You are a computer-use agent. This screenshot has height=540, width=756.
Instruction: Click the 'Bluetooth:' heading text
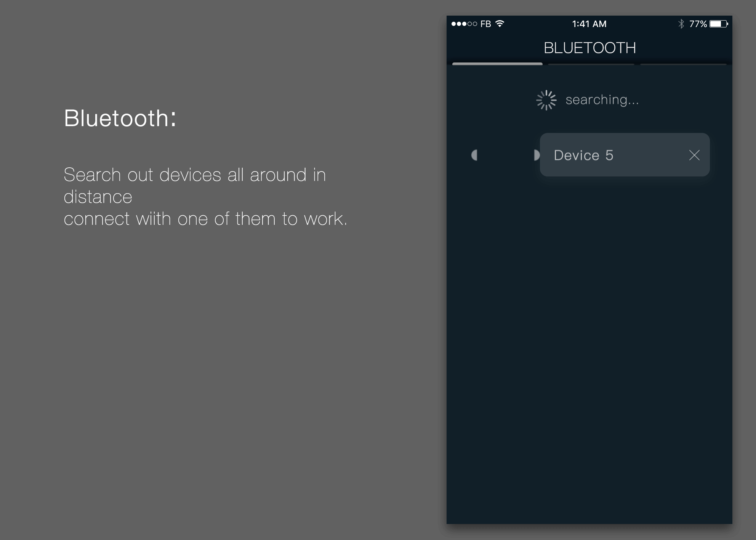[120, 118]
